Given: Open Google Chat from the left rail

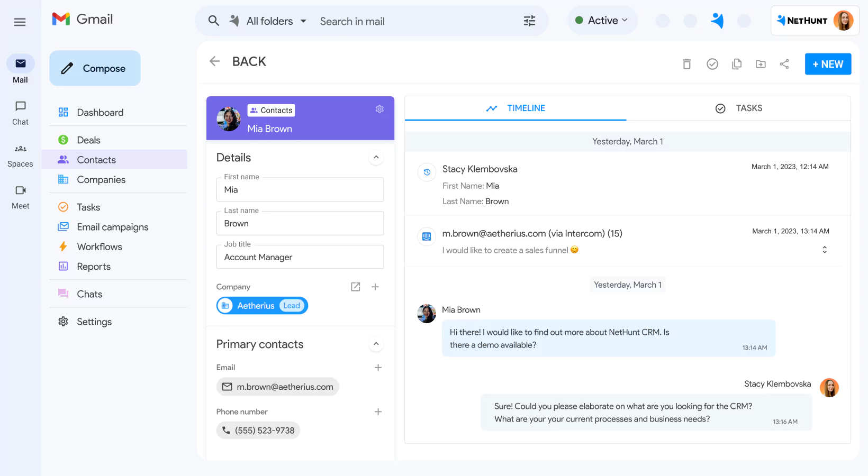Looking at the screenshot, I should (20, 112).
